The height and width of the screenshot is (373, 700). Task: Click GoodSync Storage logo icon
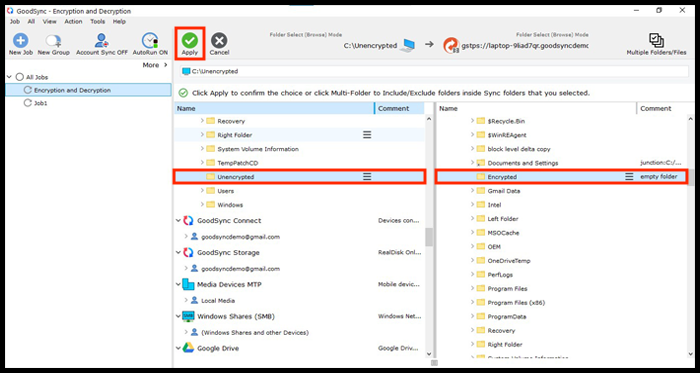188,253
